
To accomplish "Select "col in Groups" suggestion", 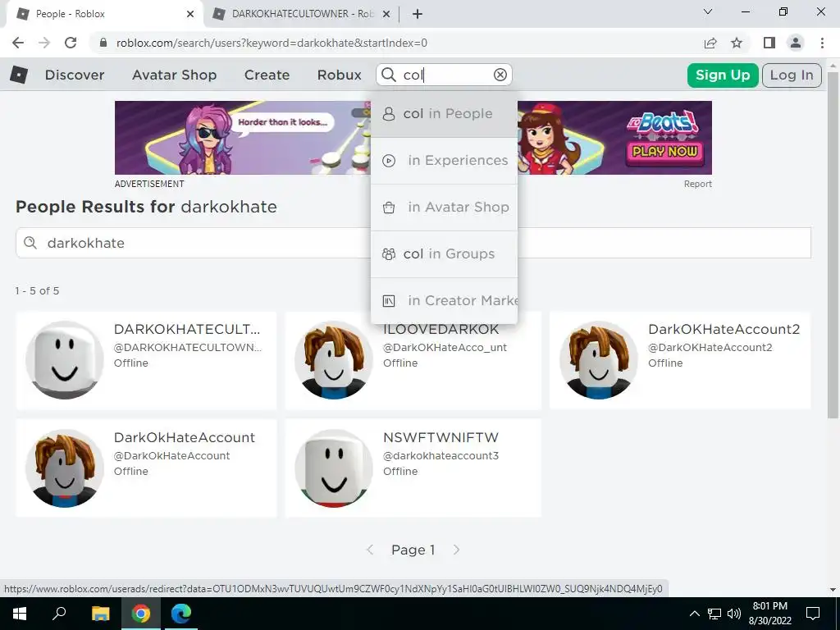I will click(x=444, y=254).
